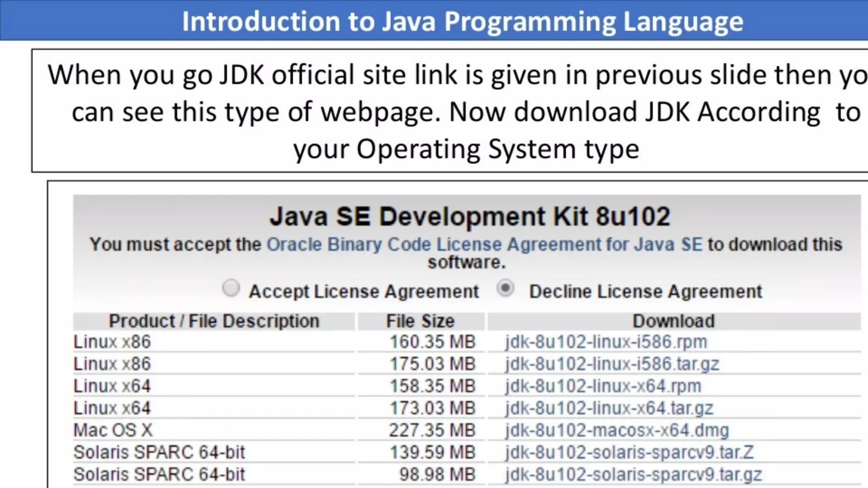Click the first Solaris SPARC 64-bit row label
The width and height of the screenshot is (868, 488).
tap(159, 452)
